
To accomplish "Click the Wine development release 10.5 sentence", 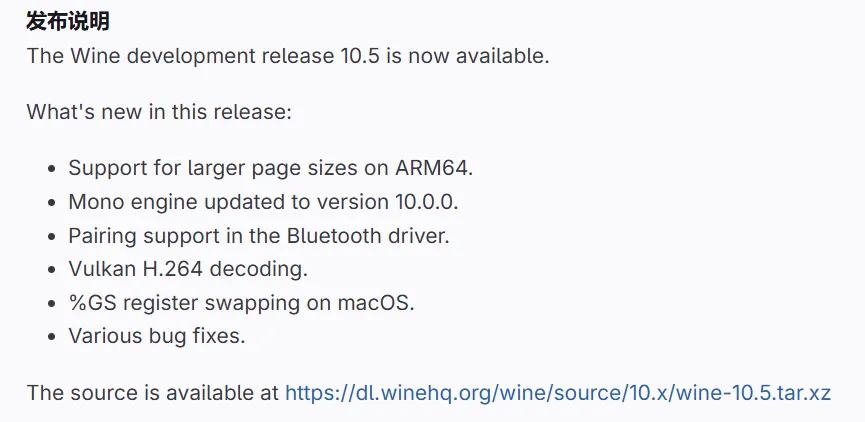I will (288, 56).
